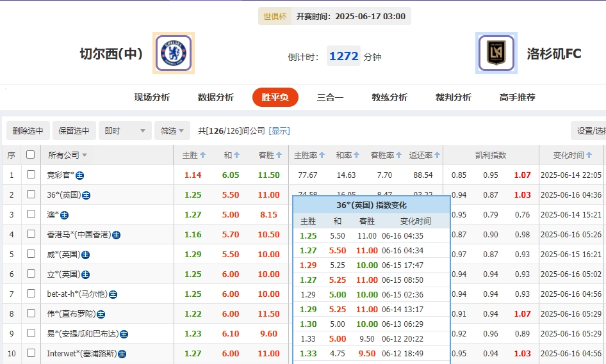Click the 主 icon next to bet-at-h*(马尔他)
This screenshot has width=606, height=364.
[x=113, y=294]
